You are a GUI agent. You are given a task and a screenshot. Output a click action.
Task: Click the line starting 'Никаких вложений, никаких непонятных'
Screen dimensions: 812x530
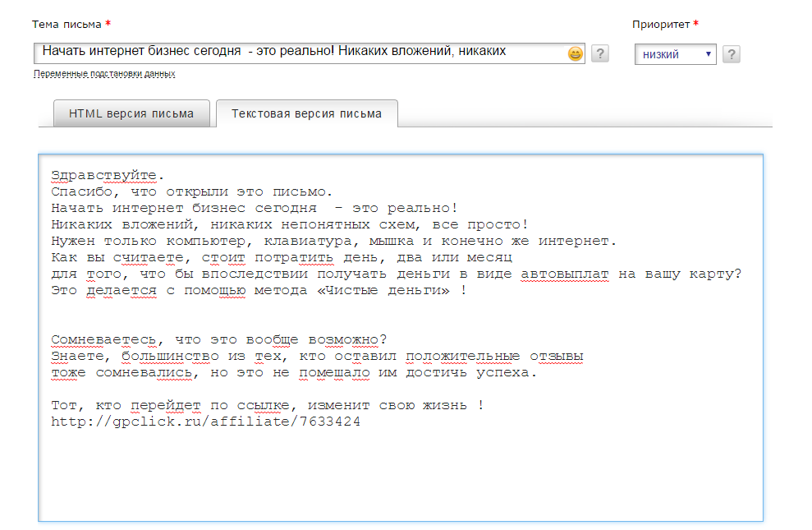[290, 225]
